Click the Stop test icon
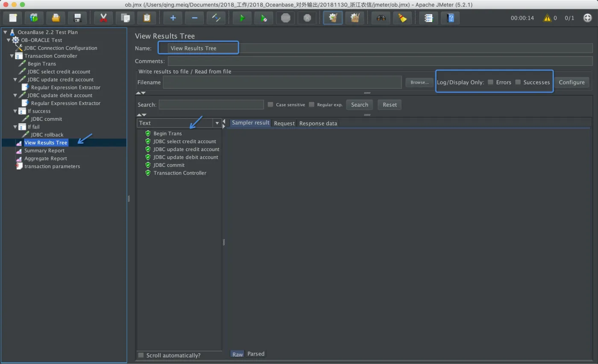Screen dimensions: 598x364 coord(286,18)
